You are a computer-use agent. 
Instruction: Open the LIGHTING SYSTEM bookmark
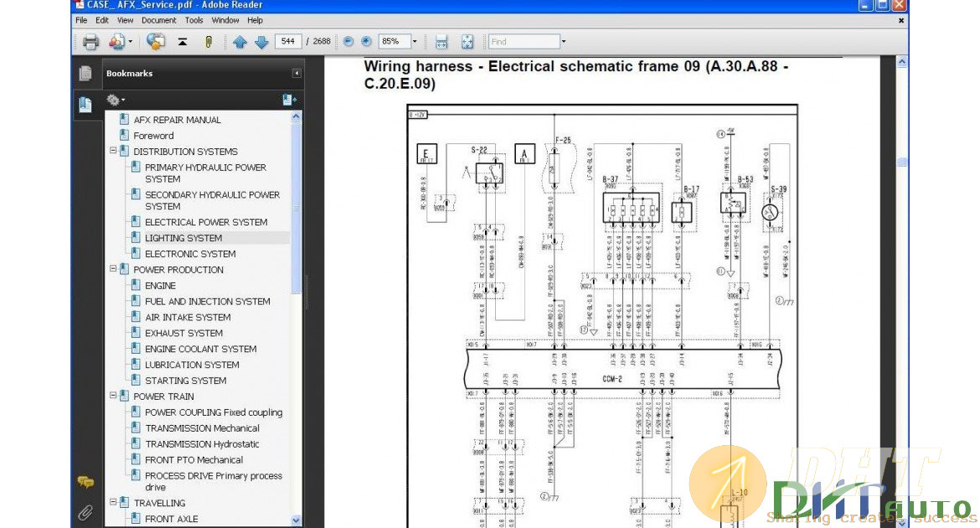tap(183, 238)
